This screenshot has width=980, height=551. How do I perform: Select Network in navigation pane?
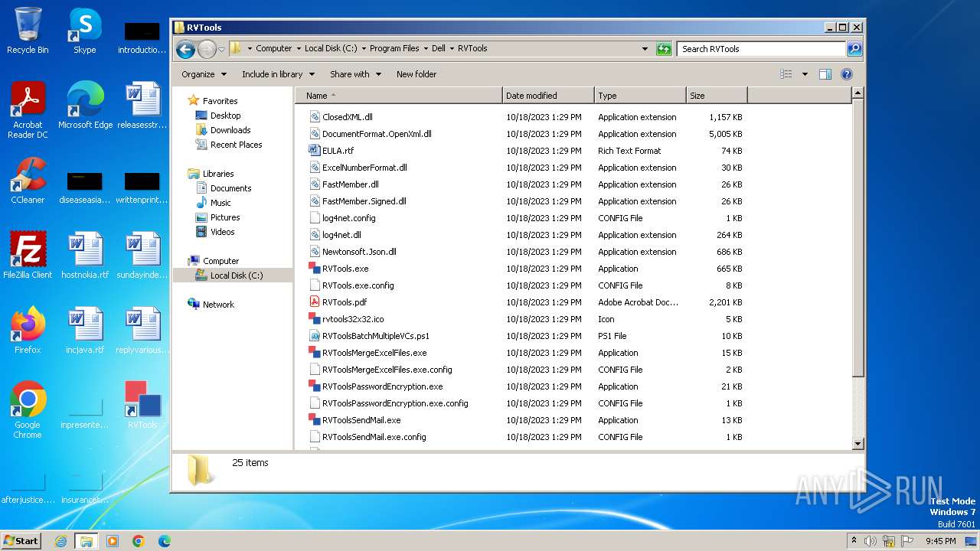pyautogui.click(x=218, y=305)
